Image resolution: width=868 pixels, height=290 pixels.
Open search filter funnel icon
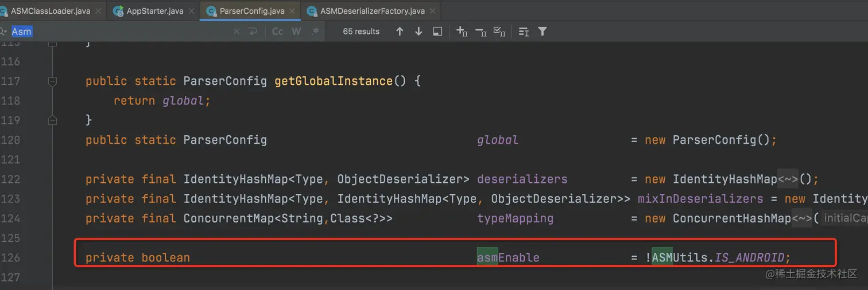pyautogui.click(x=542, y=32)
